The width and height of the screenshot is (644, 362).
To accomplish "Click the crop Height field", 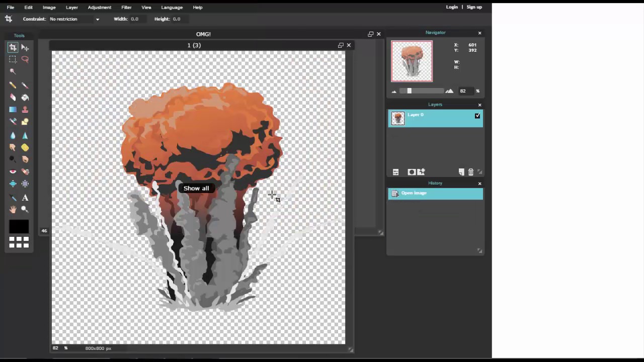I will click(180, 19).
